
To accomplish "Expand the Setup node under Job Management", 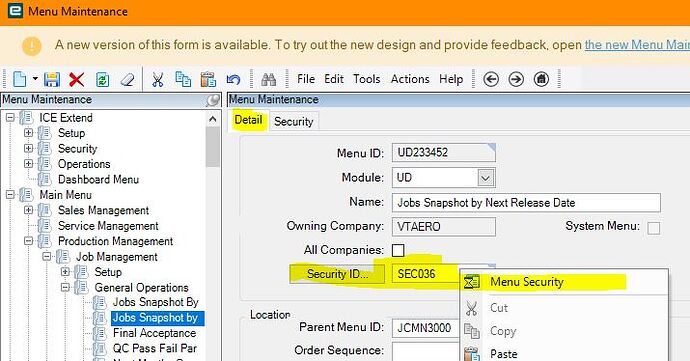I will click(x=65, y=272).
